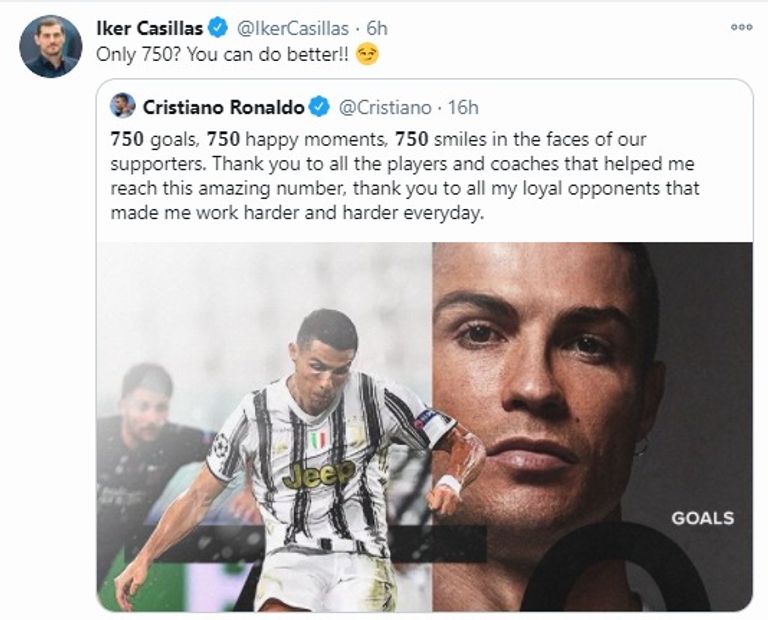768x620 pixels.
Task: Click verified badge beside Iker Casillas
Action: pos(218,28)
